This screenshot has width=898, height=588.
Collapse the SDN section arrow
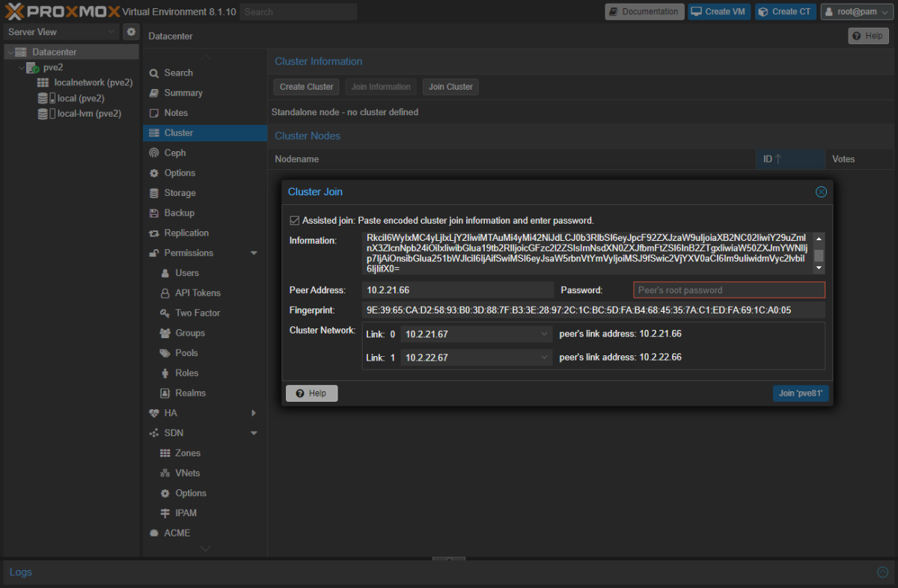pos(254,433)
